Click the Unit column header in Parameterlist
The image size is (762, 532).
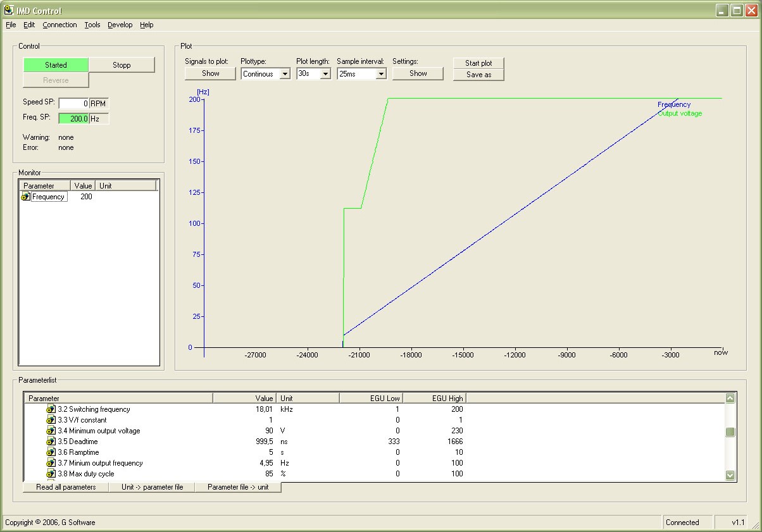[x=308, y=399]
